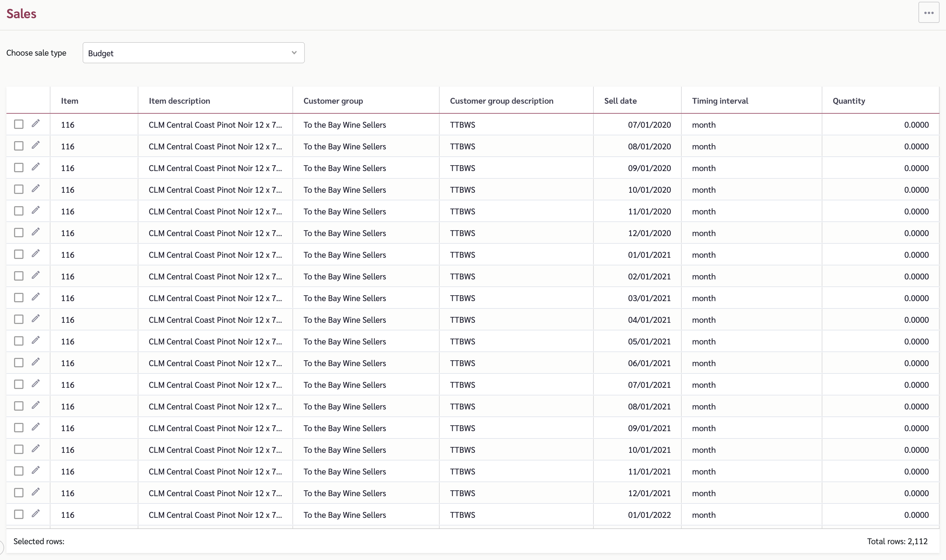Click pencil icon for 10/01/2020 row

tap(35, 189)
